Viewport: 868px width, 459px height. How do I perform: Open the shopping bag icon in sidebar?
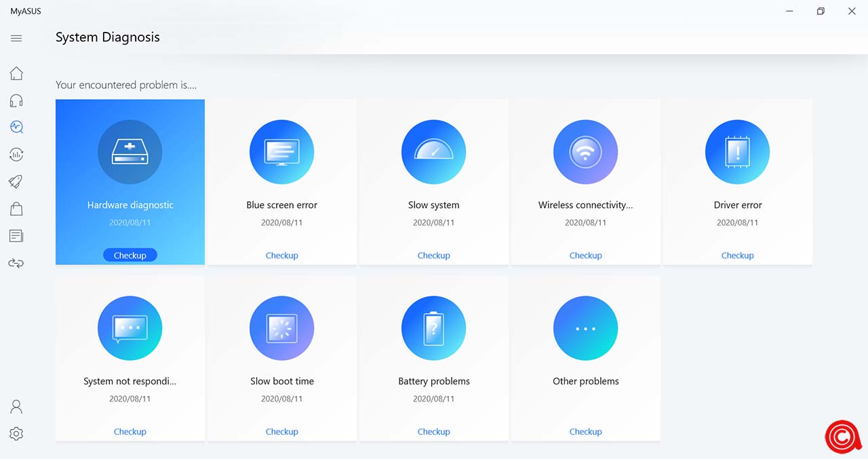pyautogui.click(x=16, y=209)
